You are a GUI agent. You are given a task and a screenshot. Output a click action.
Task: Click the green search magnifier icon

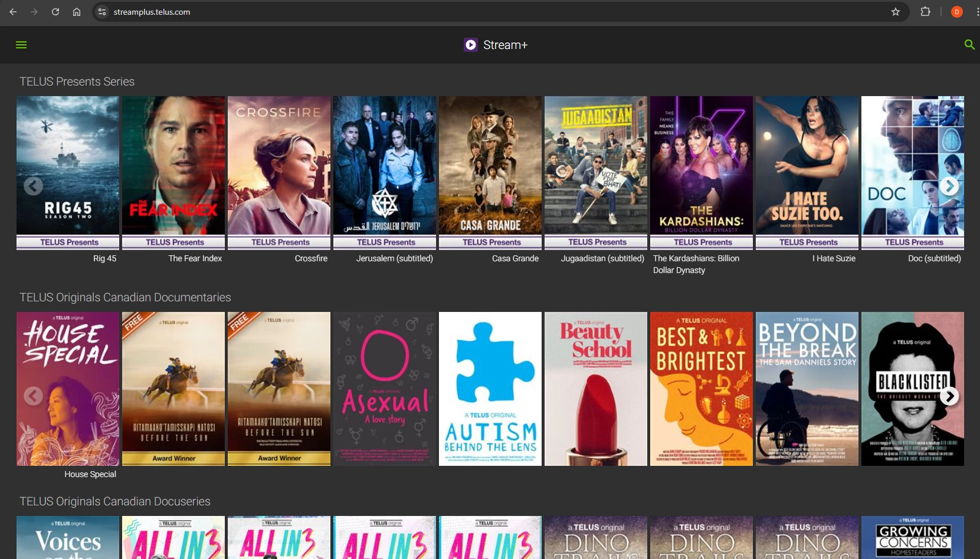pyautogui.click(x=969, y=45)
